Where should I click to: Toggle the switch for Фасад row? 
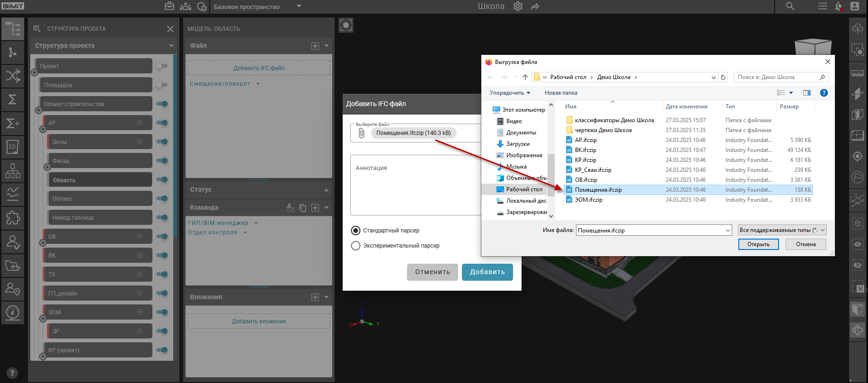click(162, 161)
